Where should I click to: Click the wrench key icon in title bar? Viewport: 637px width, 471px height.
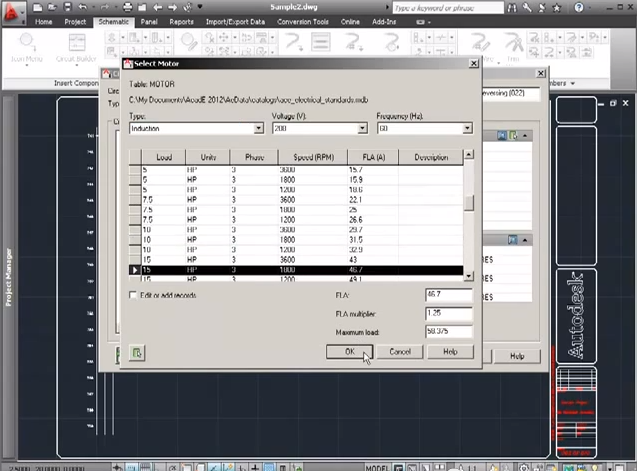click(x=527, y=7)
